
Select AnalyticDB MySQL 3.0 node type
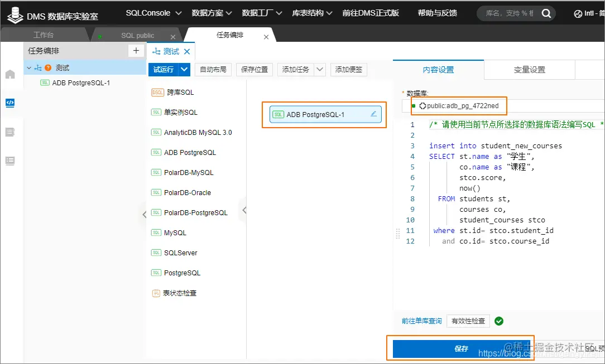[191, 133]
